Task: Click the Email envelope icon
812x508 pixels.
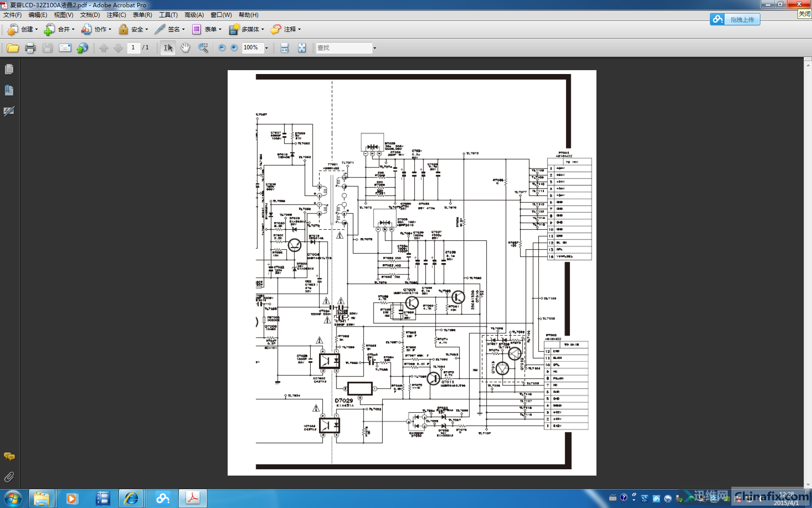Action: (65, 48)
